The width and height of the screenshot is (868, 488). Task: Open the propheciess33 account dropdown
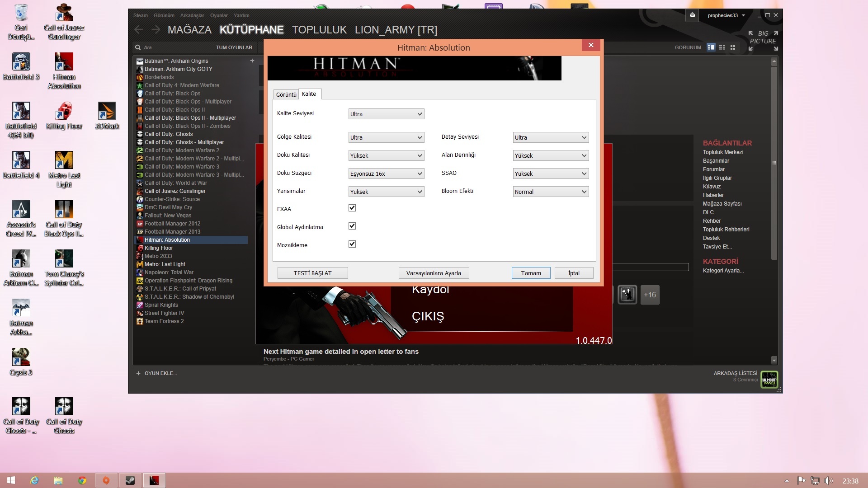click(x=726, y=15)
